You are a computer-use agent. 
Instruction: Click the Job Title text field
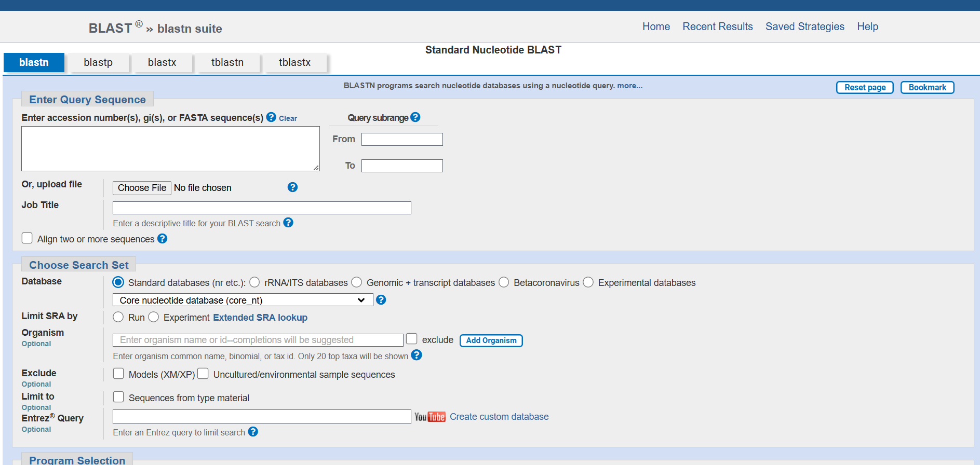point(262,208)
